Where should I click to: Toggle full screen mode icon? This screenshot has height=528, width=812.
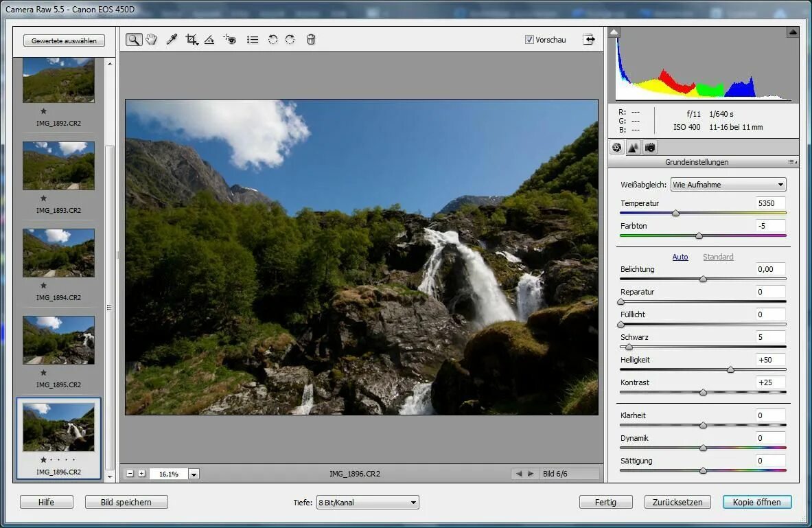pyautogui.click(x=589, y=39)
